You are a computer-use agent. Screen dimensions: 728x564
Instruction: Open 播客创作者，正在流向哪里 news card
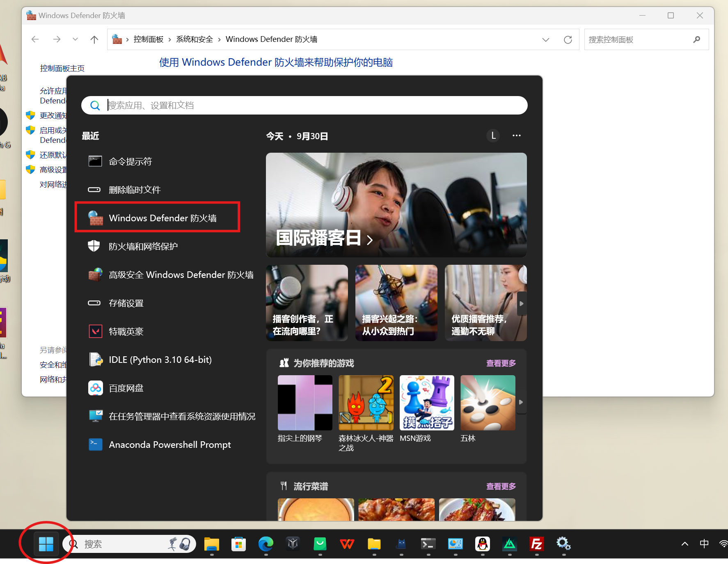pyautogui.click(x=307, y=303)
